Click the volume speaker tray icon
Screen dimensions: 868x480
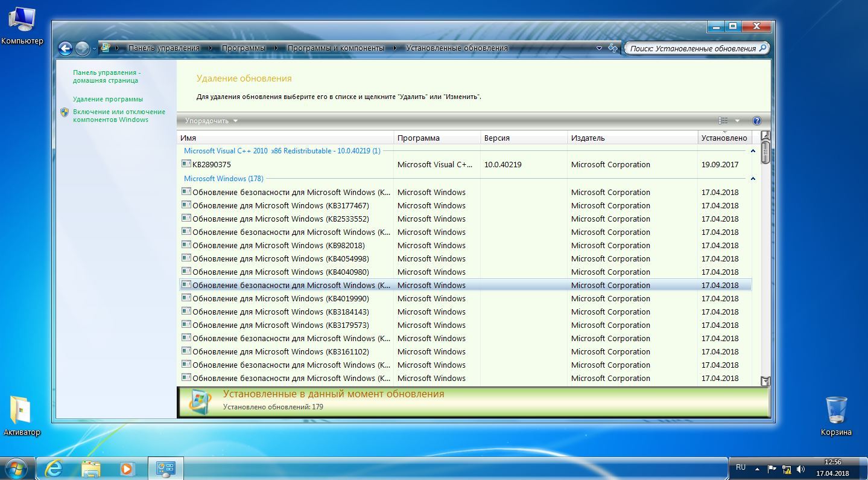pos(801,469)
